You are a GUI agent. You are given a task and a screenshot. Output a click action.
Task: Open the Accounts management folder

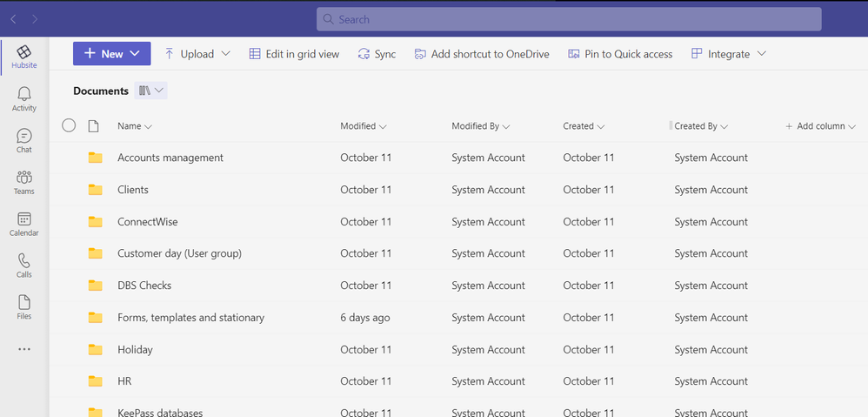170,158
